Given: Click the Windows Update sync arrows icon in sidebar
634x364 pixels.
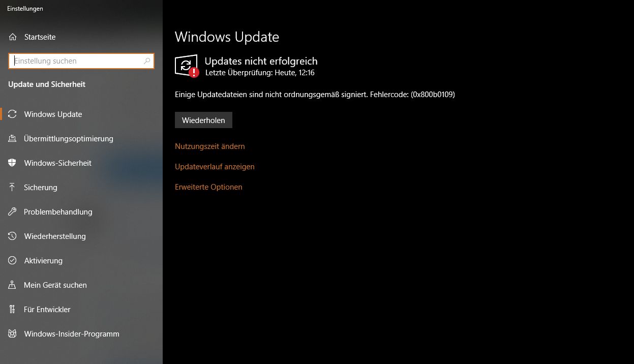Looking at the screenshot, I should 13,114.
